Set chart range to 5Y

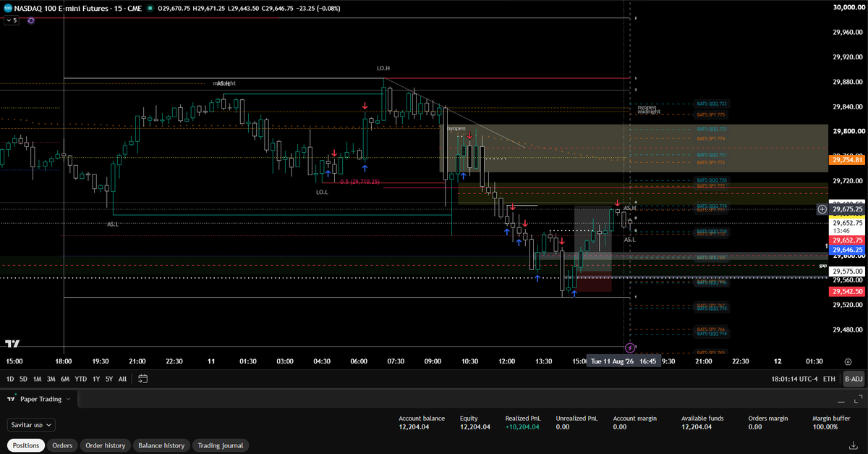click(x=109, y=379)
